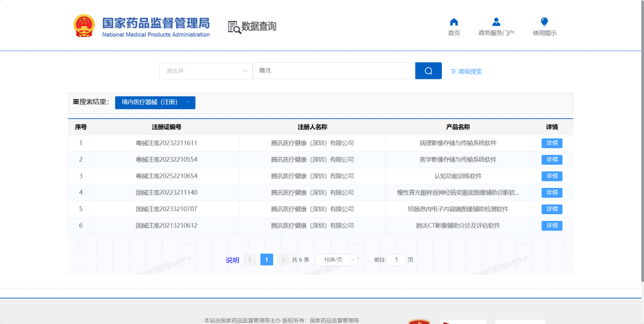
Task: Click registration number 粤械注准20252210654
Action: pos(166,176)
